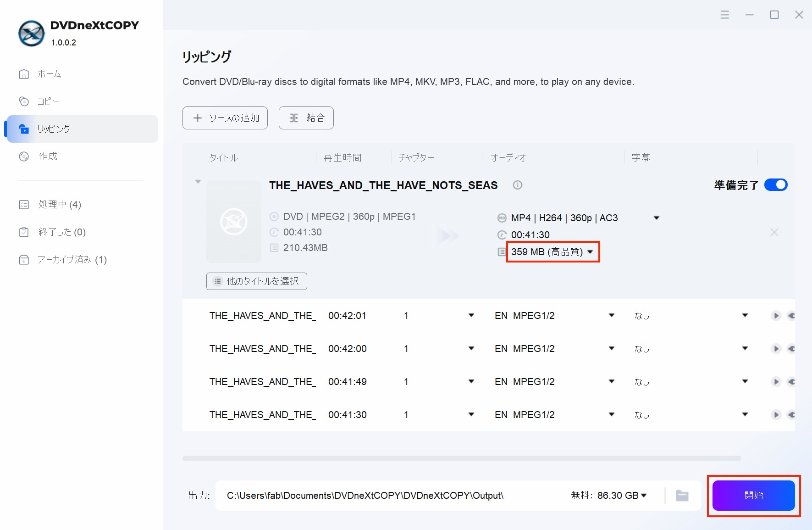Click 開始 start button
The image size is (812, 530).
[x=753, y=496]
